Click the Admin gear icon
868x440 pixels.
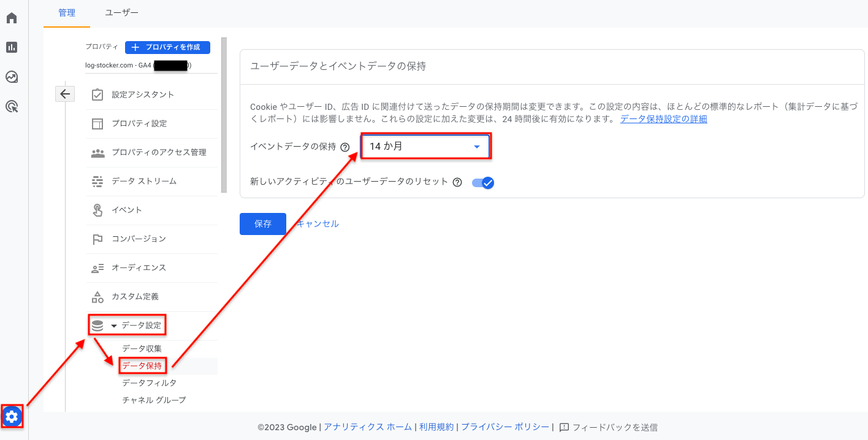[12, 417]
